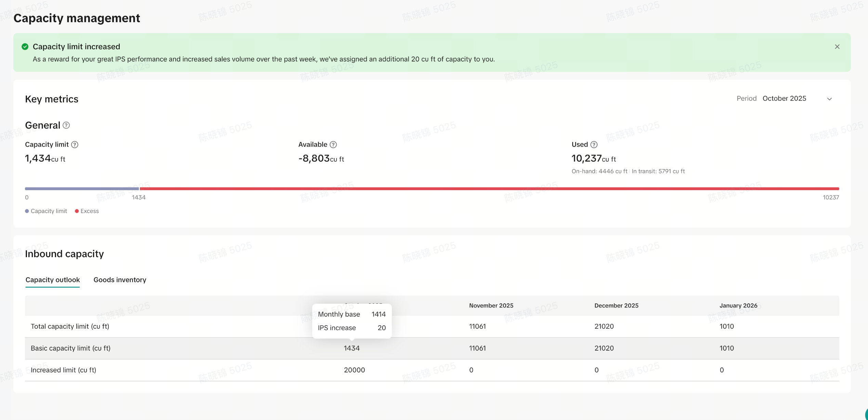Click the 20000 Increased limit value

354,370
